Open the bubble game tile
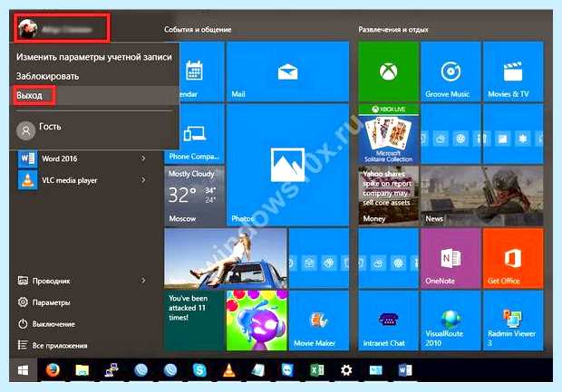Viewport: 562px width, 392px height. pyautogui.click(x=257, y=320)
